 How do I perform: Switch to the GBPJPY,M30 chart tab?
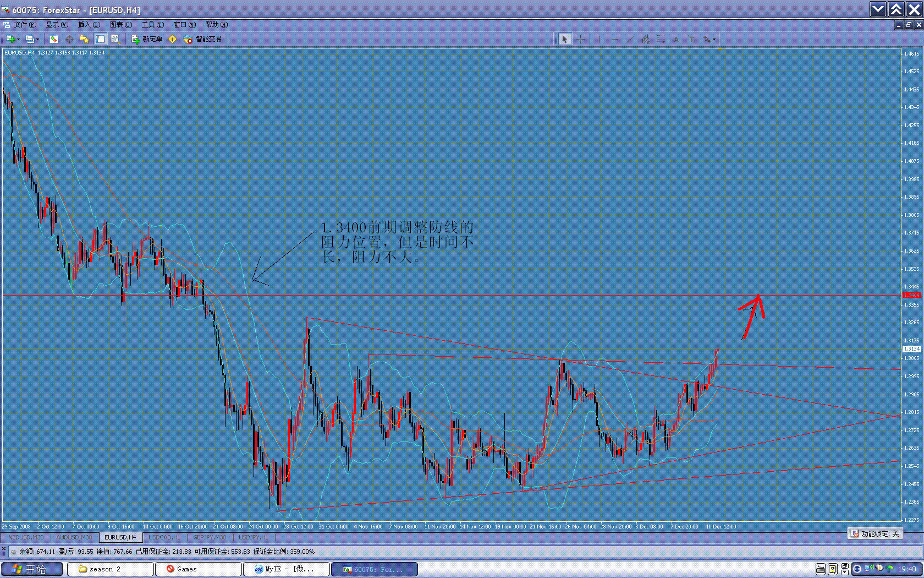coord(210,537)
